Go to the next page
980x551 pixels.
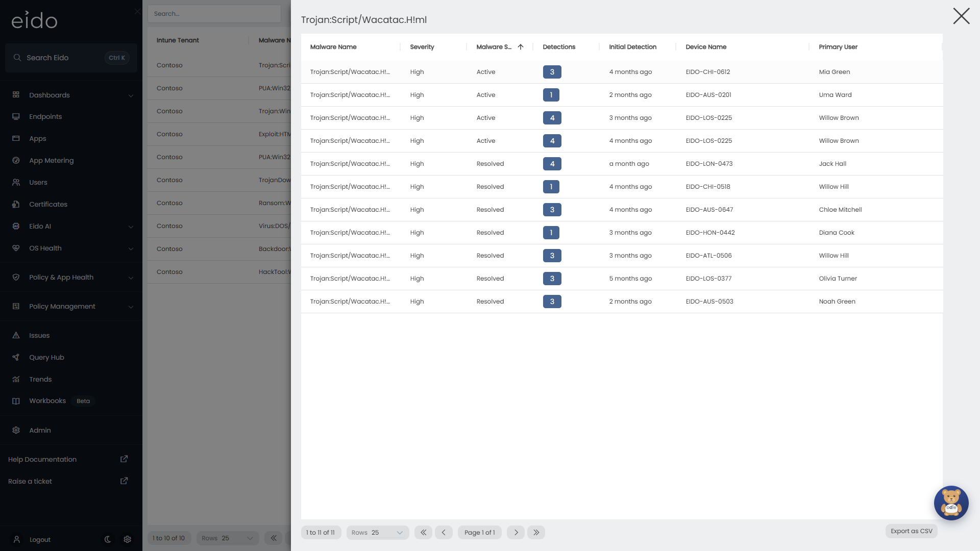(x=516, y=533)
